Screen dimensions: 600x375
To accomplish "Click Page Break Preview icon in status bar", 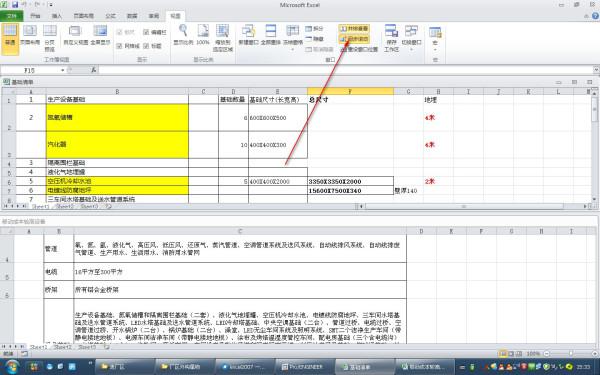I will point(518,354).
